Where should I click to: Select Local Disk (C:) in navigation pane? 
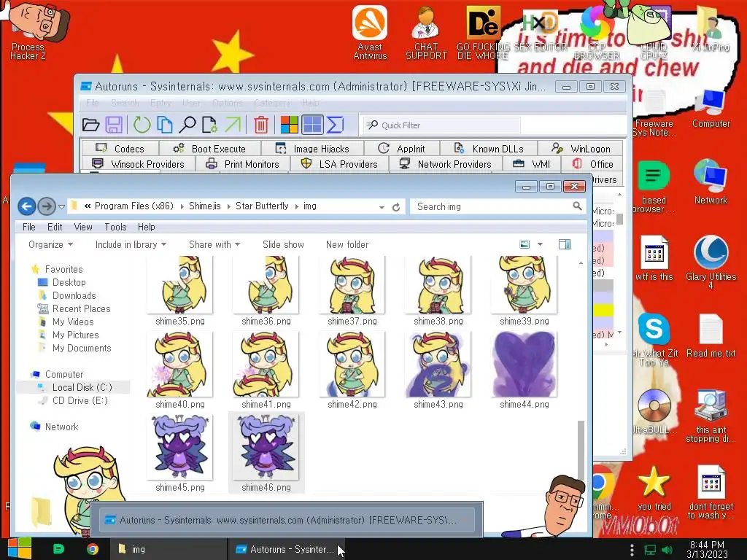[x=82, y=388]
